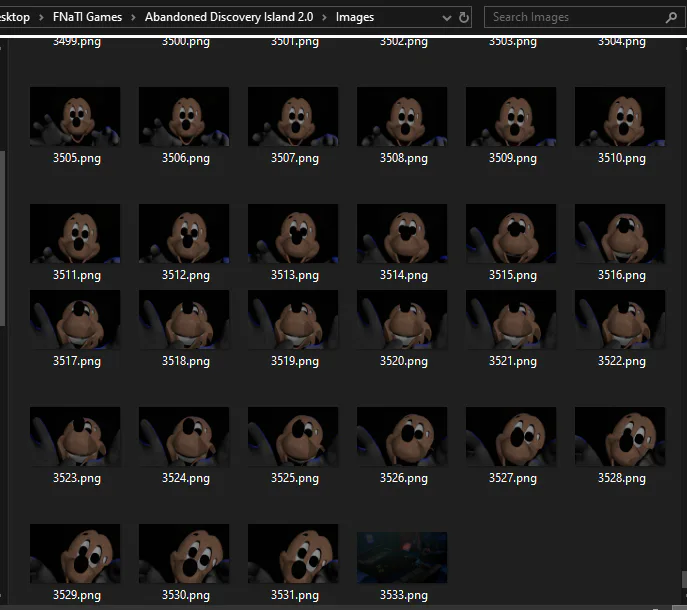Select the 3522.png thumbnail
The image size is (687, 610).
pos(620,319)
